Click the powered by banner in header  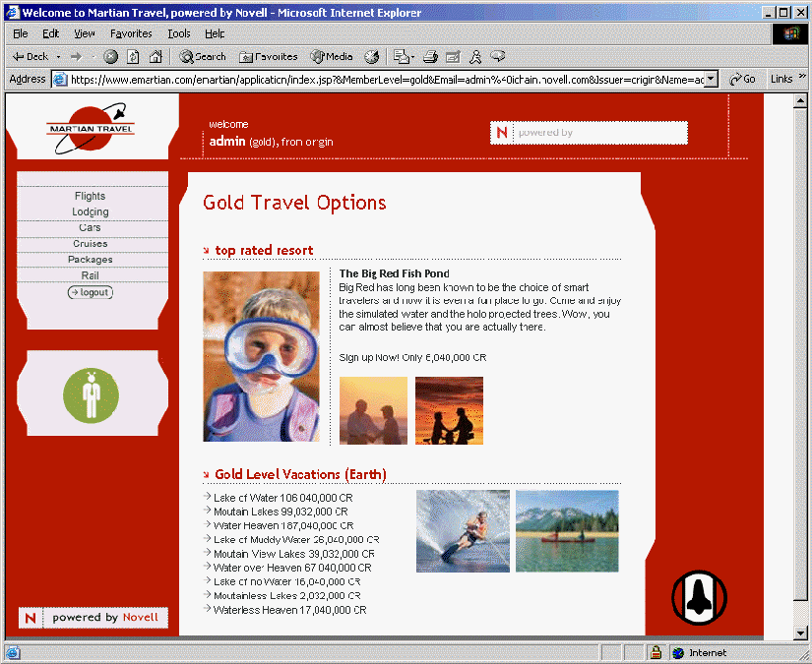tap(589, 133)
